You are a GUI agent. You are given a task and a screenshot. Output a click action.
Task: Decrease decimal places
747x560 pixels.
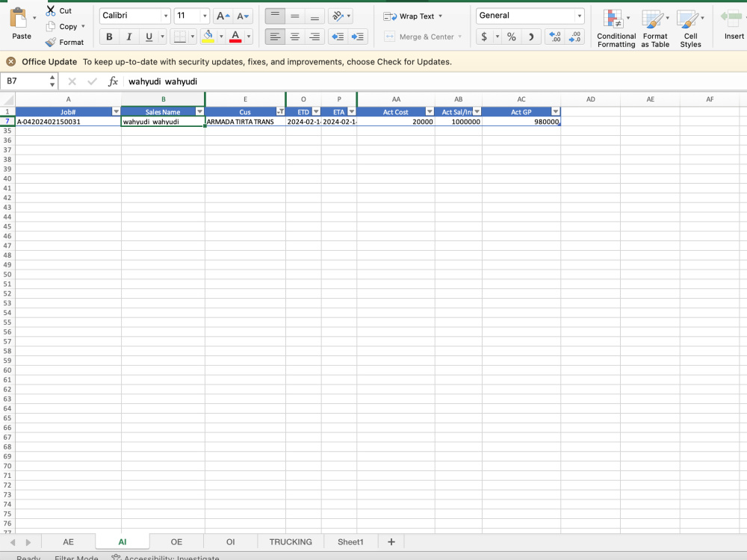click(x=575, y=37)
